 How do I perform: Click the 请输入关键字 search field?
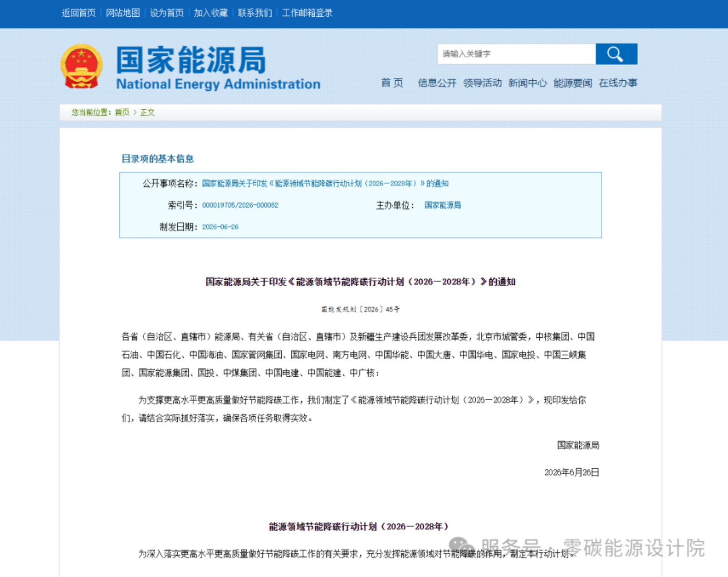click(516, 54)
